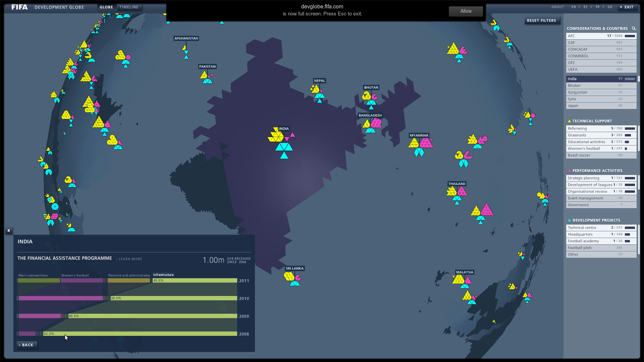Switch language to EN
This screenshot has width=644, height=362.
574,7
